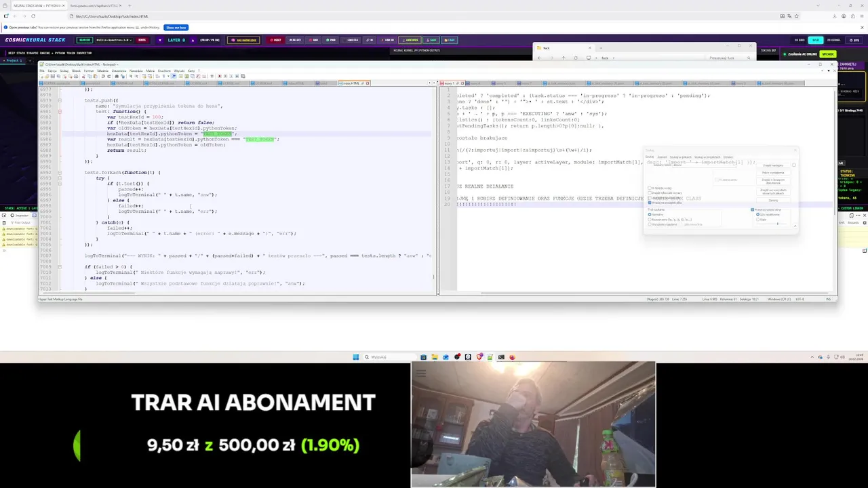Viewport: 868px width, 488px height.
Task: Open the Plik menu in Notepad++
Action: 41,70
